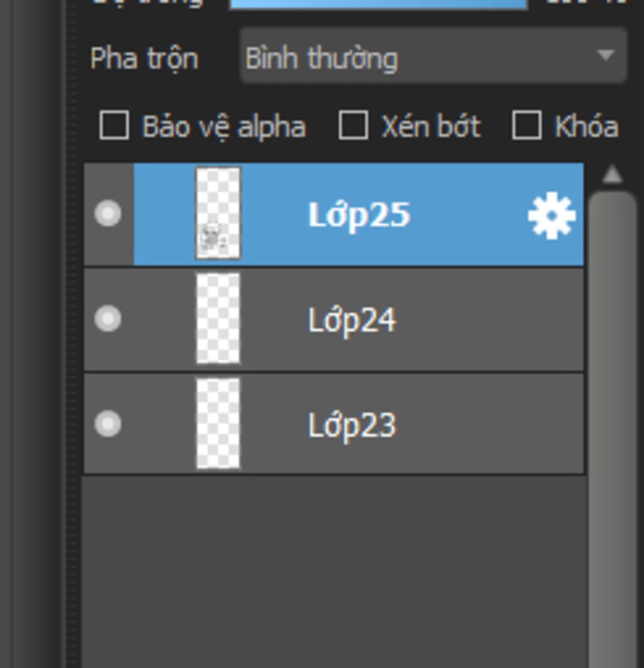Click the Lớp25 layer thumbnail
This screenshot has width=644, height=668.
click(x=218, y=213)
